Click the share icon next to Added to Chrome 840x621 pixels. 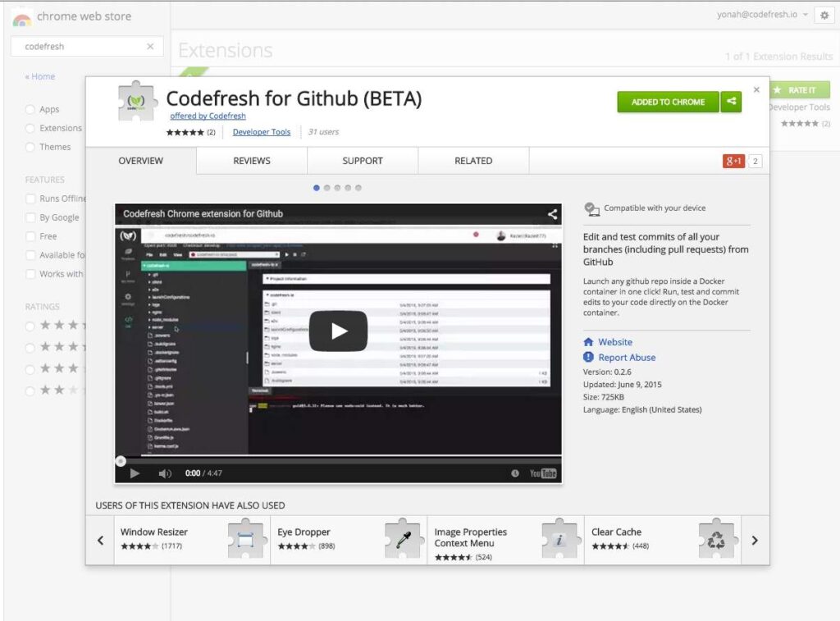(731, 102)
